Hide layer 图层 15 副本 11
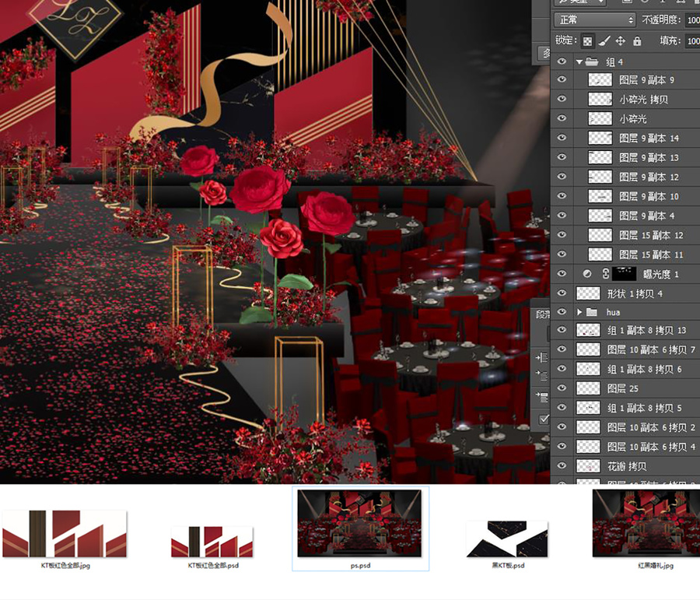The height and width of the screenshot is (600, 700). tap(562, 254)
